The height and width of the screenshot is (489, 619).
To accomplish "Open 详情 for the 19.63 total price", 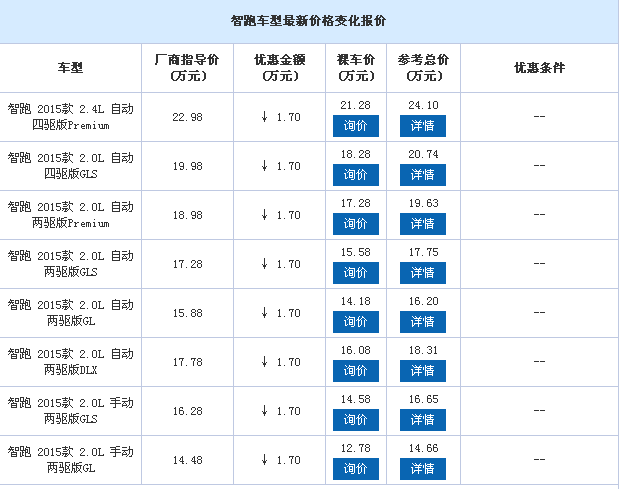I will 423,224.
